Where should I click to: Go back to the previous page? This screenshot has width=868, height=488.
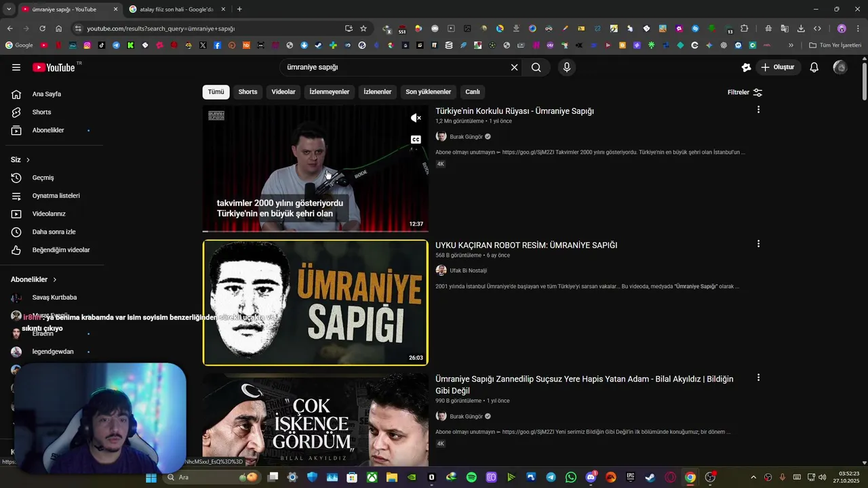click(x=9, y=28)
